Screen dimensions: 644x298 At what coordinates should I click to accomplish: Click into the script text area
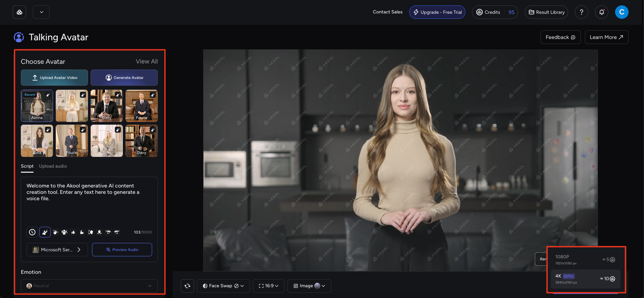89,202
